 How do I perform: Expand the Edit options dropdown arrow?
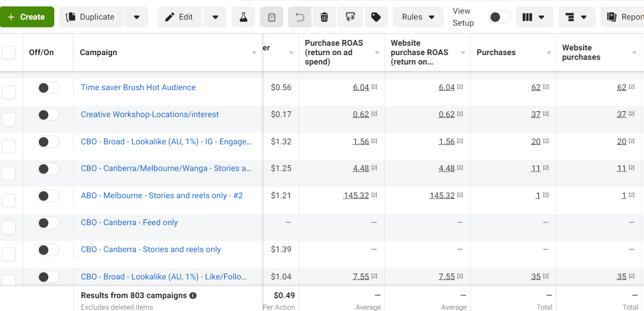click(x=215, y=17)
